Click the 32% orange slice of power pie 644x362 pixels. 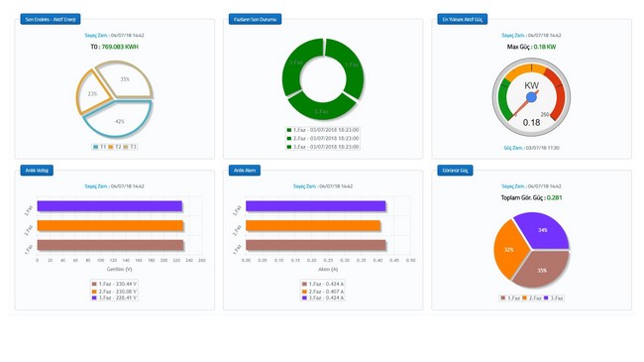click(509, 249)
